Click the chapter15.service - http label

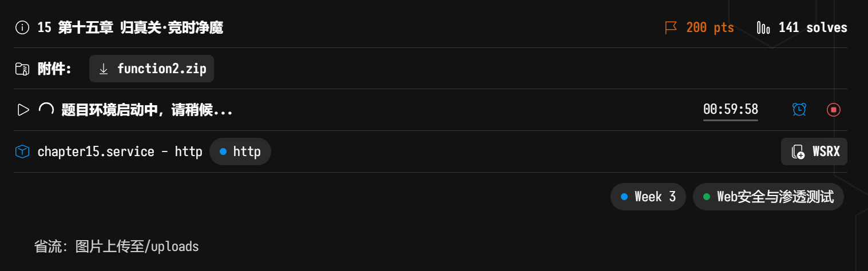click(x=120, y=152)
